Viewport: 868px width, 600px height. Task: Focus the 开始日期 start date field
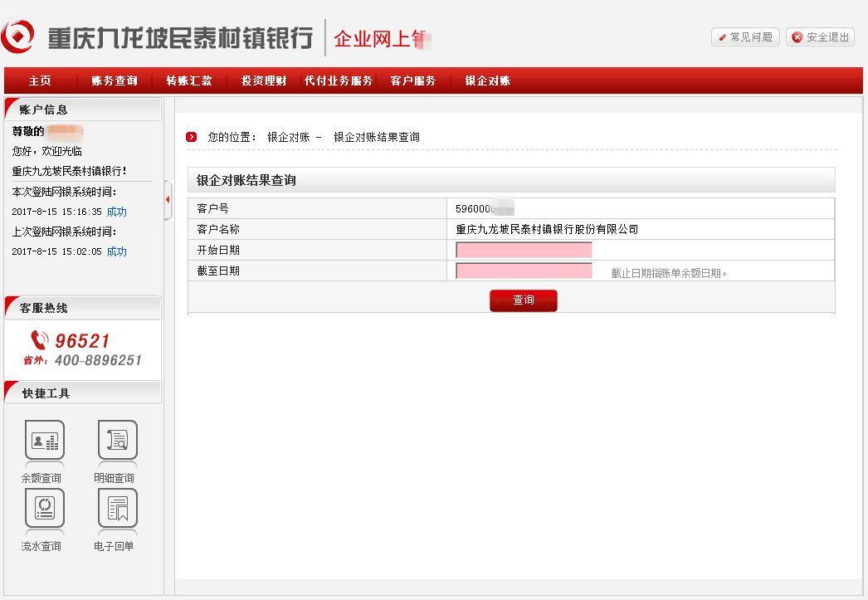(524, 250)
